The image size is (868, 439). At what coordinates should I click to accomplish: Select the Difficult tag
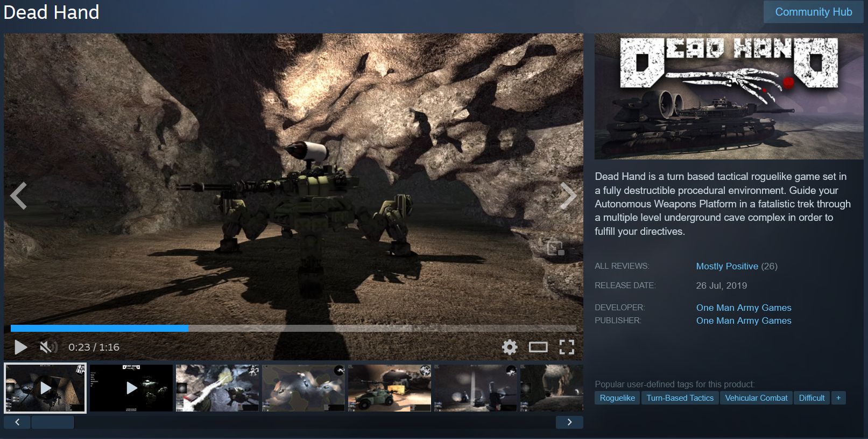click(811, 398)
